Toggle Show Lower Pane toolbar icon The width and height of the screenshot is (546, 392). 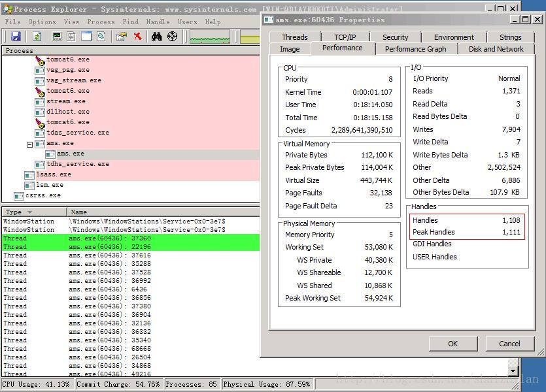[x=86, y=36]
